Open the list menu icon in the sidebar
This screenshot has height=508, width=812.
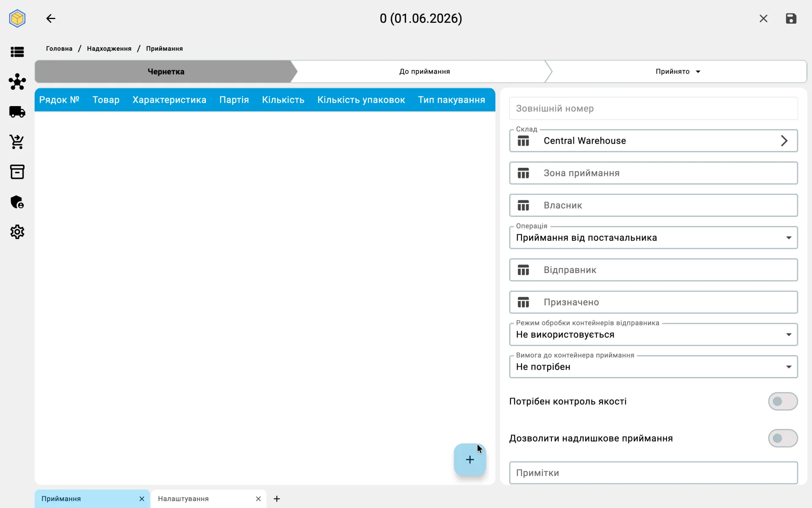coord(17,52)
